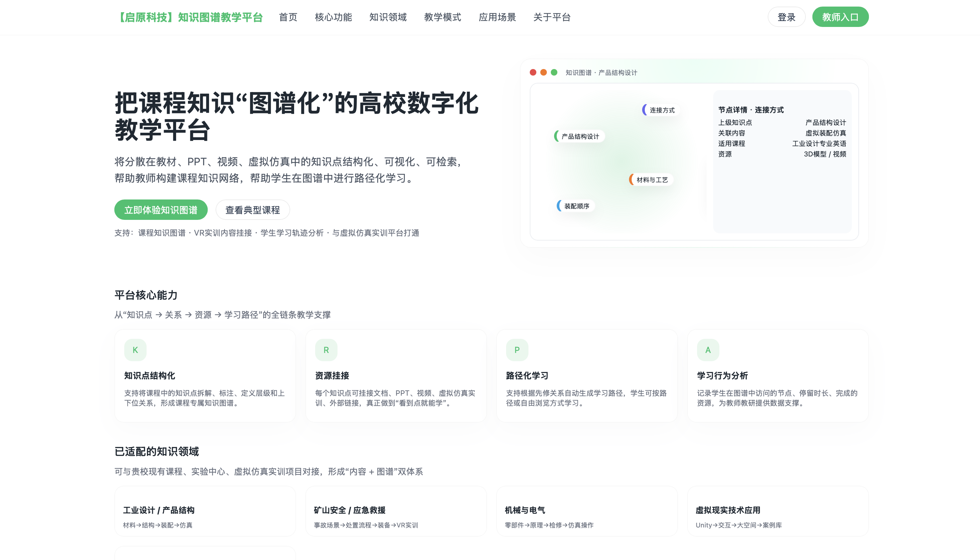The image size is (980, 560).
Task: Click the A icon on 学习行为分析 card
Action: click(708, 350)
